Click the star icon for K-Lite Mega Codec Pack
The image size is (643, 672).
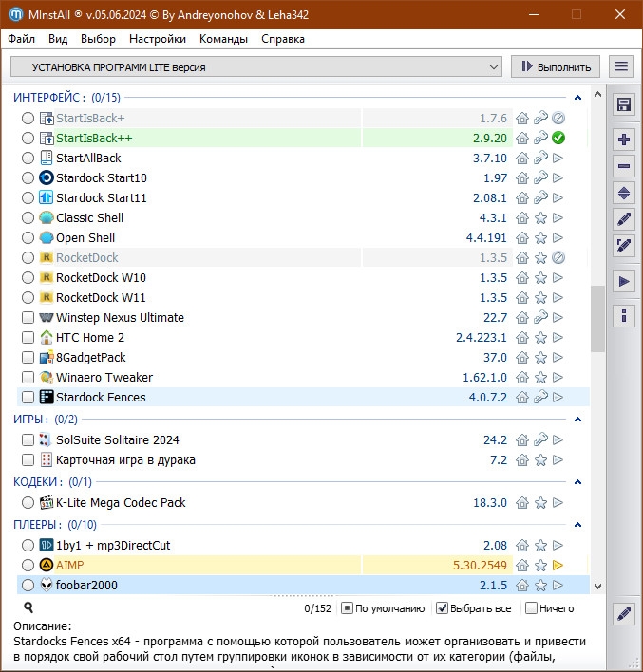(x=540, y=503)
